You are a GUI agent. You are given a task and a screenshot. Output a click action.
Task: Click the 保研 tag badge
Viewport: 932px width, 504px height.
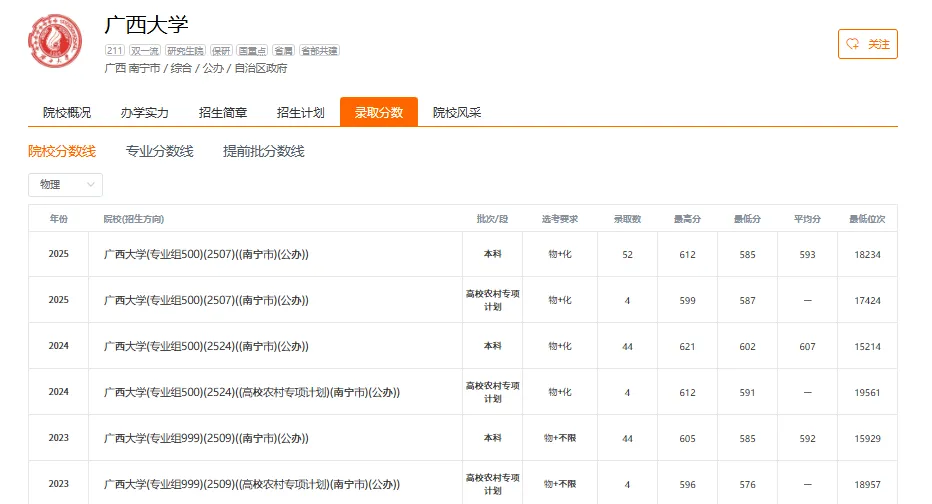[x=221, y=51]
